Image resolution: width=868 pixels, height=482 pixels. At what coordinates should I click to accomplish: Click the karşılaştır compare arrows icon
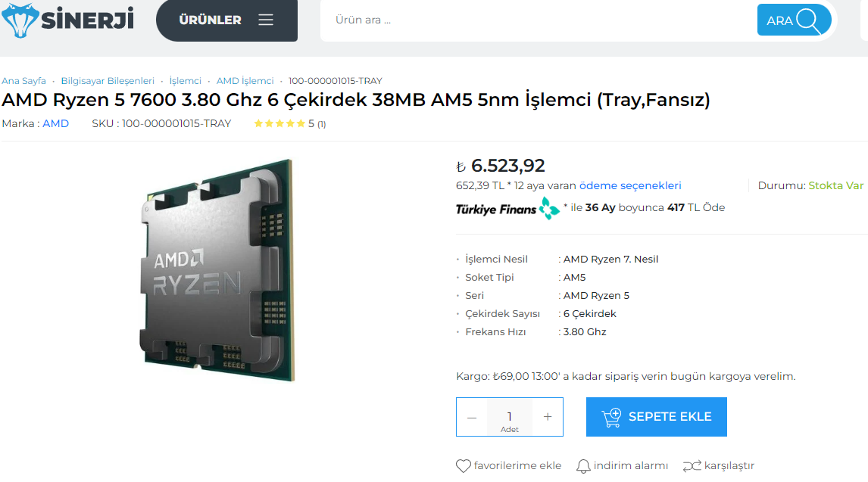[x=692, y=466]
